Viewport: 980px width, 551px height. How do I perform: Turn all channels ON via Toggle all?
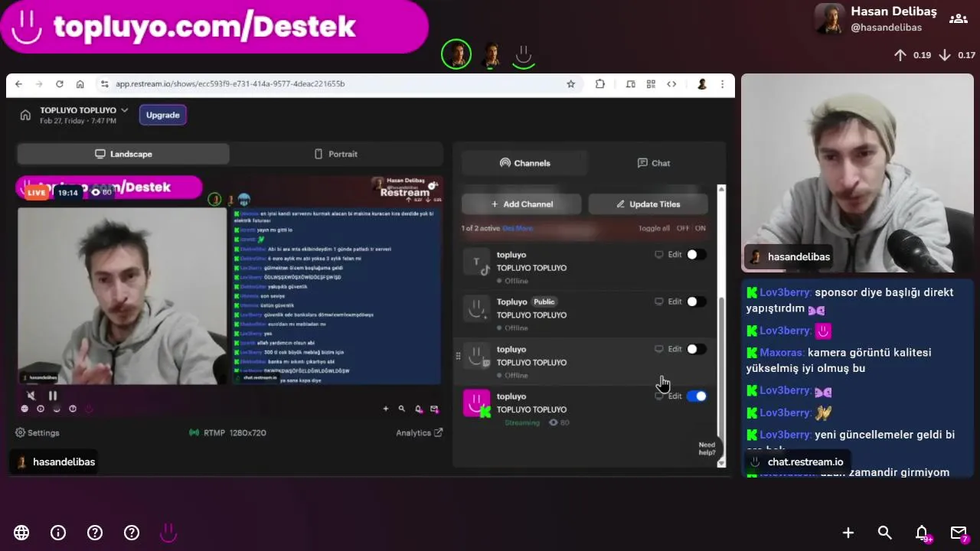[701, 228]
